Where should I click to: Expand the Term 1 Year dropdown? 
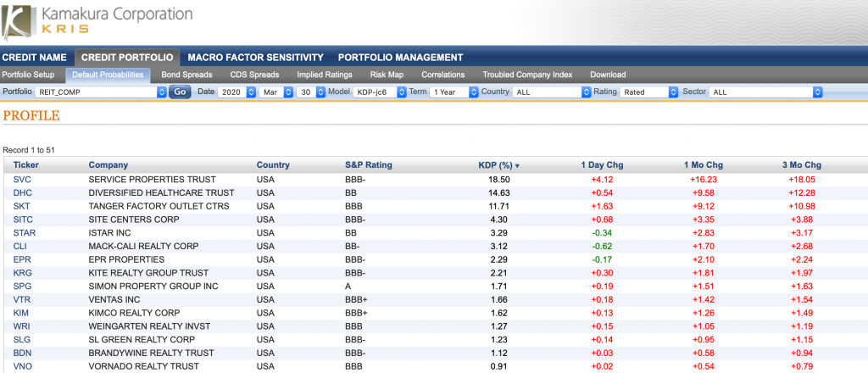[x=453, y=92]
